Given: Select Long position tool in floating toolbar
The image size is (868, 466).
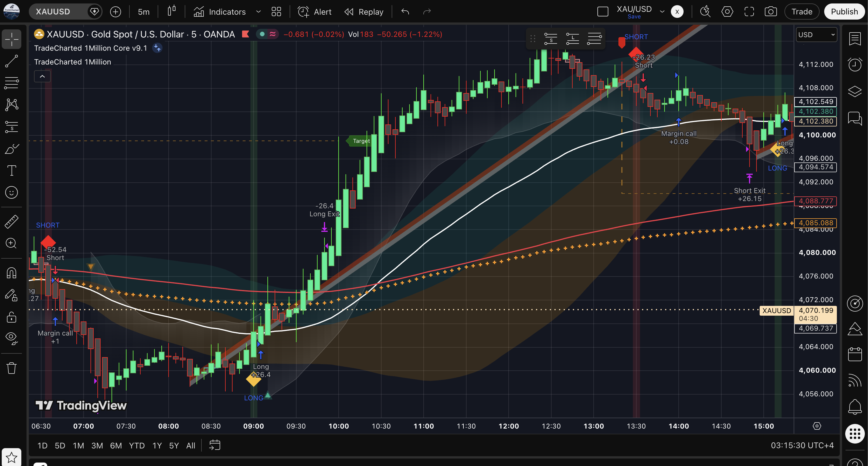Looking at the screenshot, I should [x=573, y=39].
